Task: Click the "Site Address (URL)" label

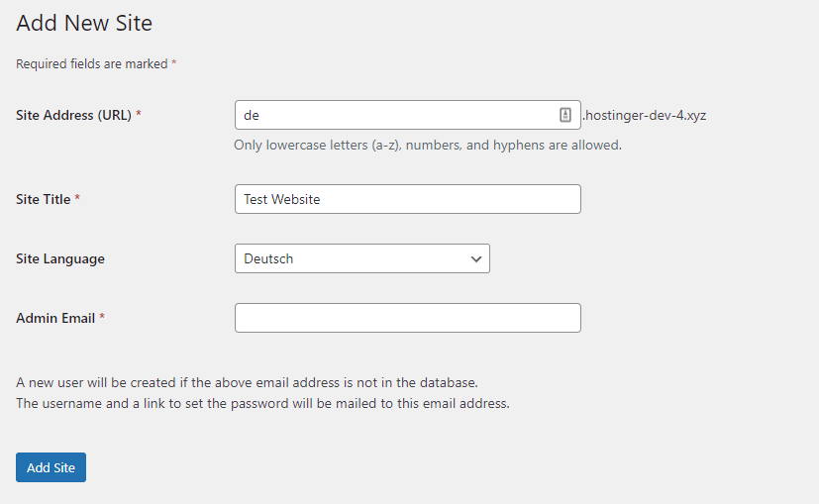Action: point(73,115)
